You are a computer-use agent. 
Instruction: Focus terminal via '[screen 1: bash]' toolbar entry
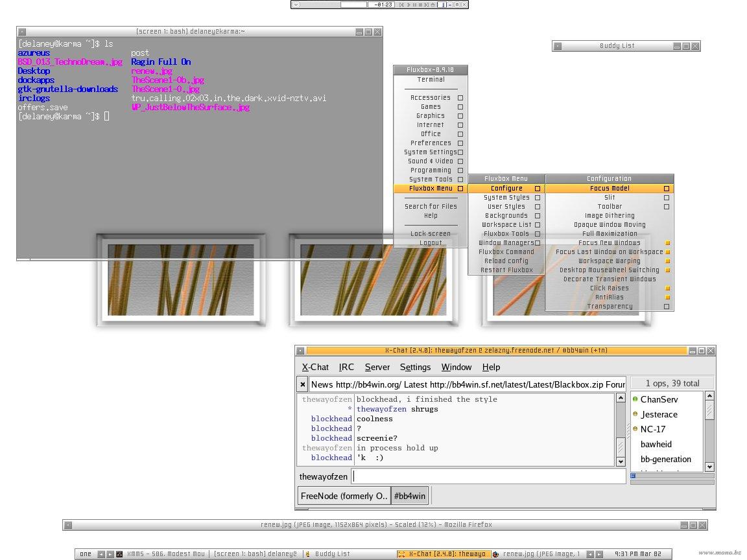click(255, 554)
